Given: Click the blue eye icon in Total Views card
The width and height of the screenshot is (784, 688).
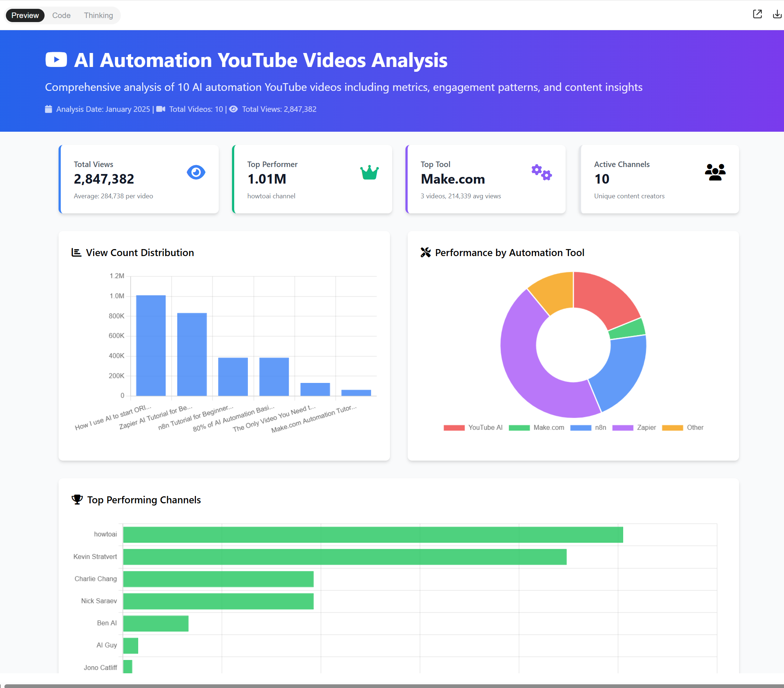Looking at the screenshot, I should coord(196,172).
